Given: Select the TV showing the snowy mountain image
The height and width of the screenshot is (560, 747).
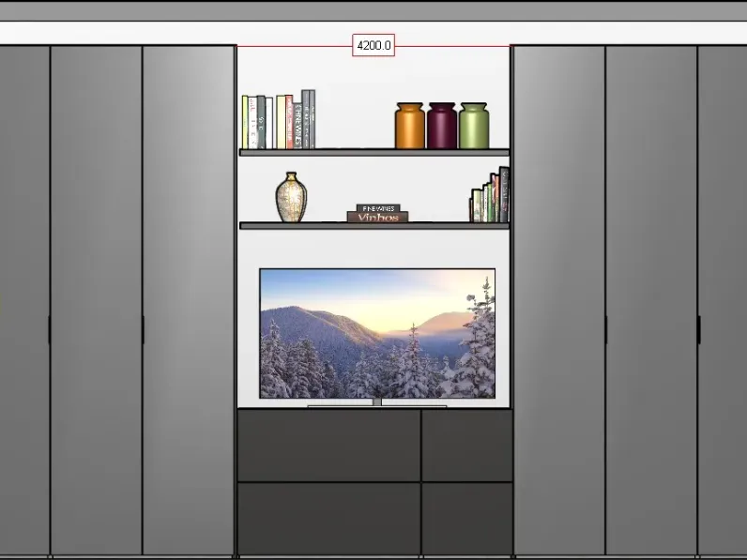Looking at the screenshot, I should 377,333.
